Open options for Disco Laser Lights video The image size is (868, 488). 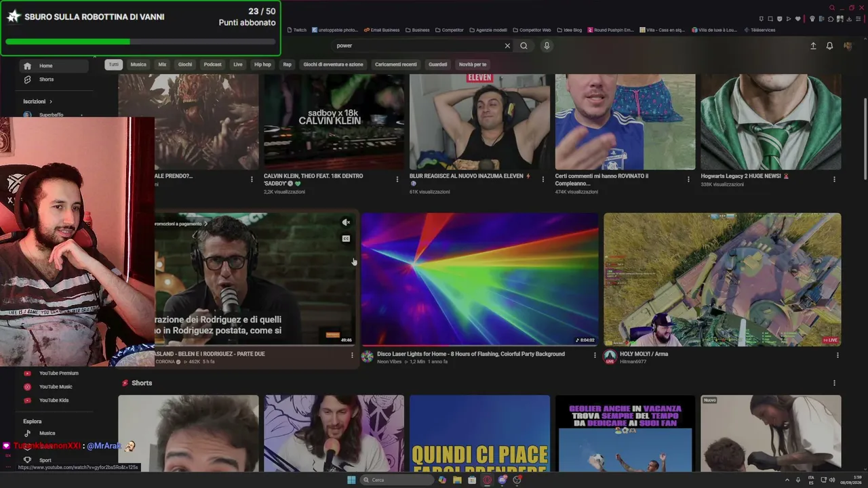pyautogui.click(x=595, y=355)
